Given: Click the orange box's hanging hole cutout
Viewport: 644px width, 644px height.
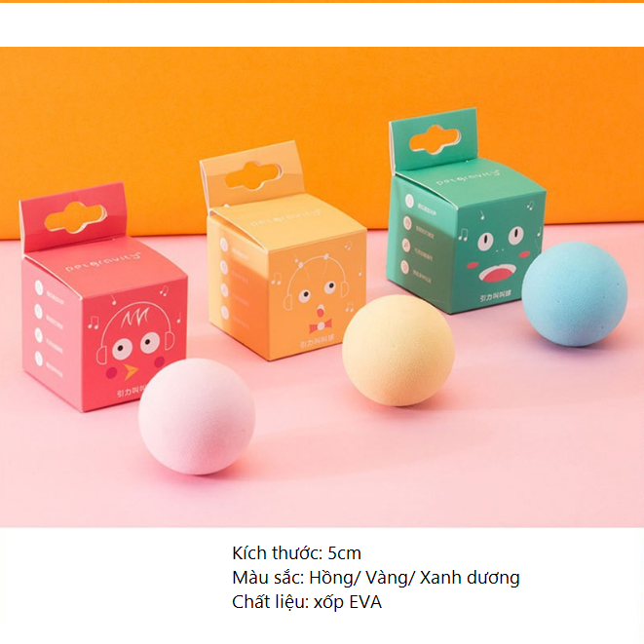Looking at the screenshot, I should tap(253, 175).
